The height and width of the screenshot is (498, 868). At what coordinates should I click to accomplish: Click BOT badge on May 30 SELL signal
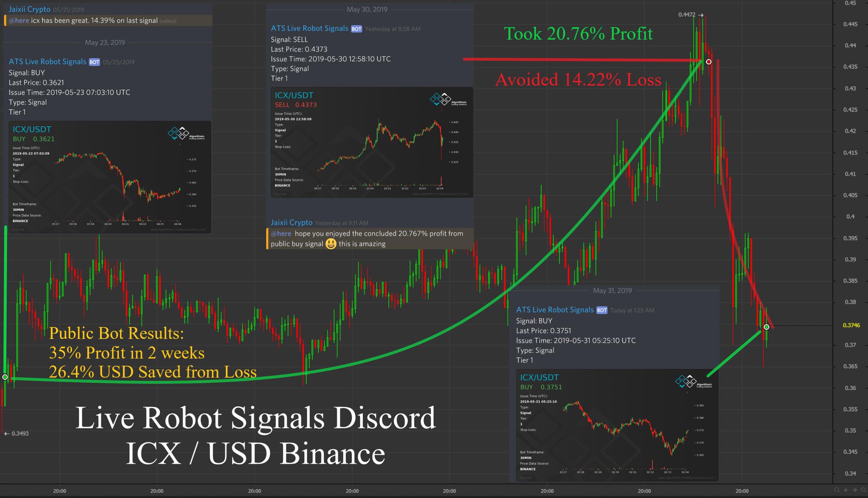pos(356,29)
